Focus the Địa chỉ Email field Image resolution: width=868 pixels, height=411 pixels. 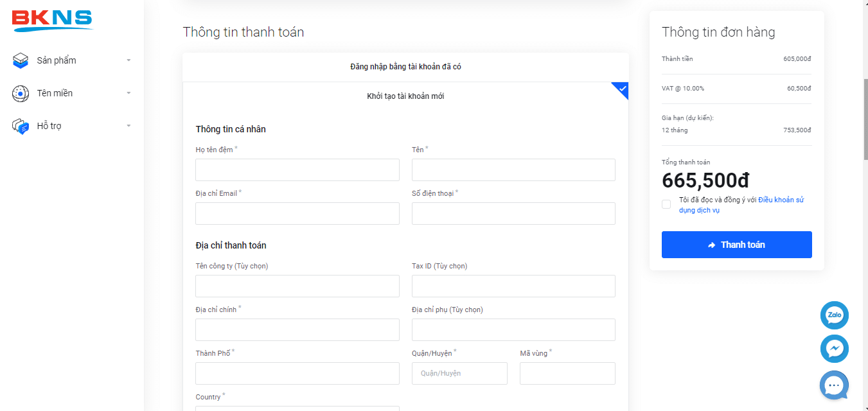297,214
